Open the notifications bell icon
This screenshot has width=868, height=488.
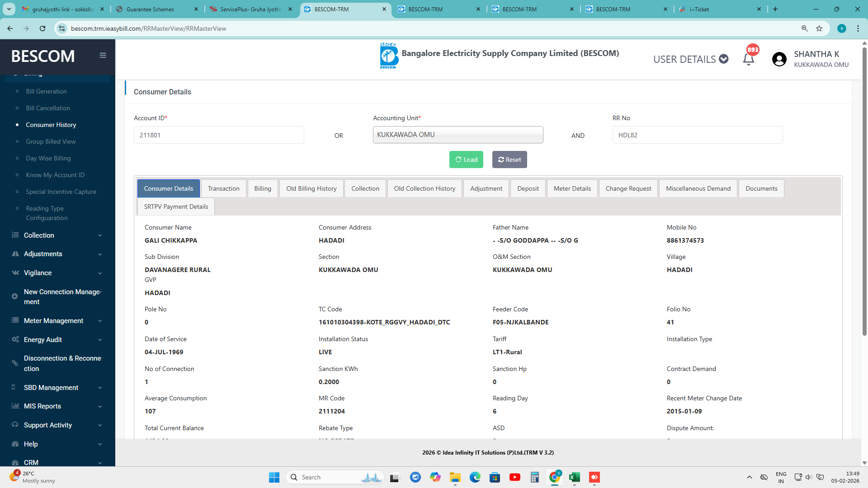click(748, 59)
